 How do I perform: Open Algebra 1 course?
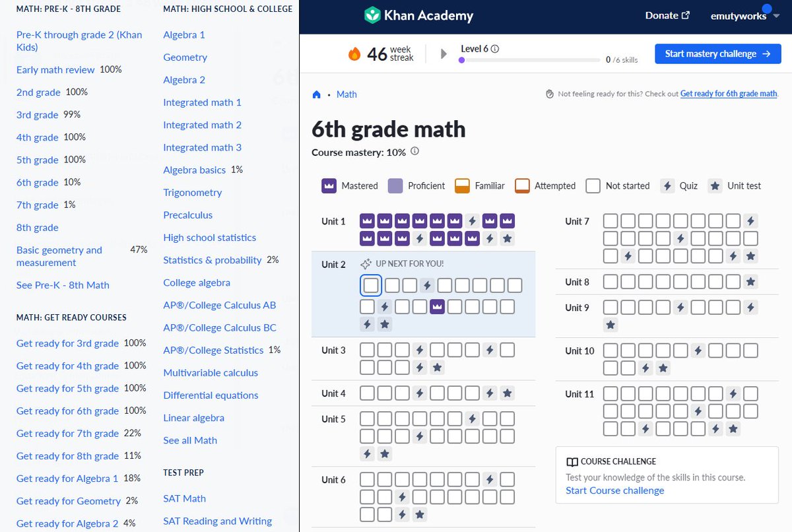click(x=184, y=34)
